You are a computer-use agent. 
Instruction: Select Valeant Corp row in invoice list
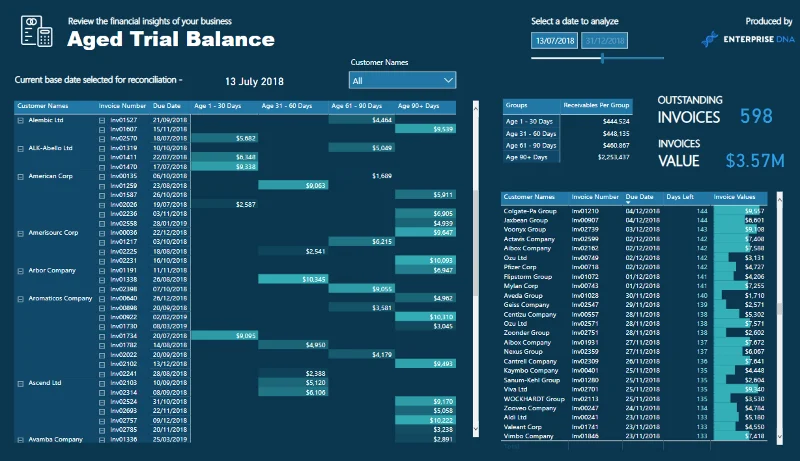(x=634, y=427)
